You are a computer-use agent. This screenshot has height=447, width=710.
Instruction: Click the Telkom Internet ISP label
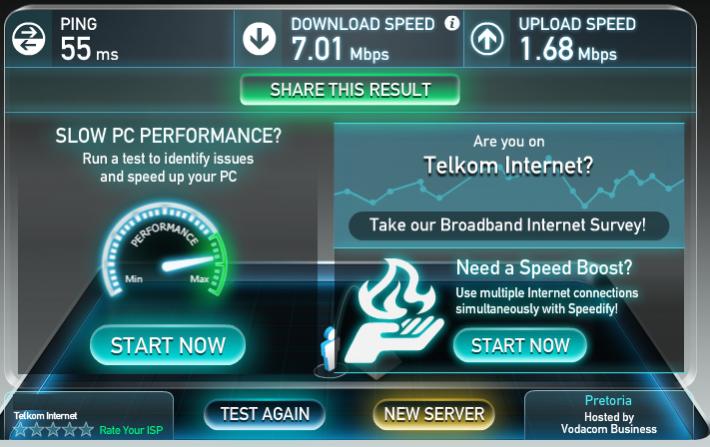coord(45,415)
